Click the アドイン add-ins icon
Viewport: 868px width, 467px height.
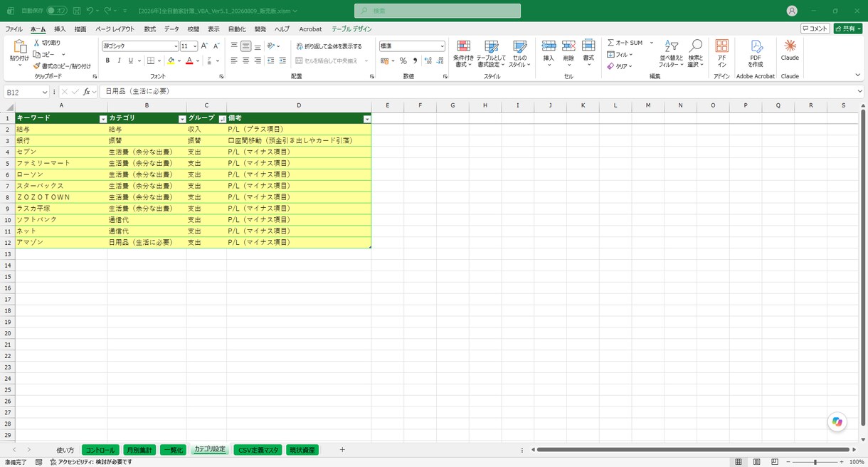(x=721, y=46)
